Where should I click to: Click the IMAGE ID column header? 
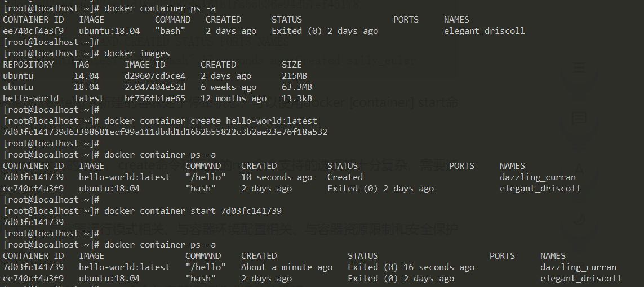coord(145,64)
